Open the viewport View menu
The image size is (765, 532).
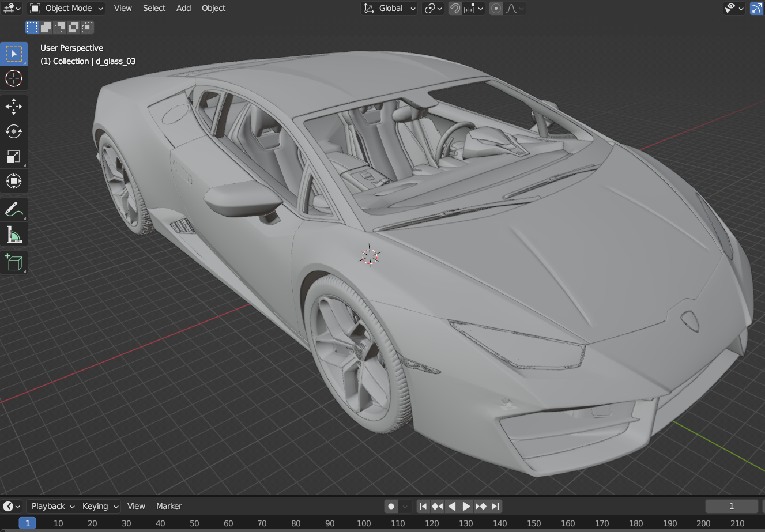pyautogui.click(x=123, y=8)
